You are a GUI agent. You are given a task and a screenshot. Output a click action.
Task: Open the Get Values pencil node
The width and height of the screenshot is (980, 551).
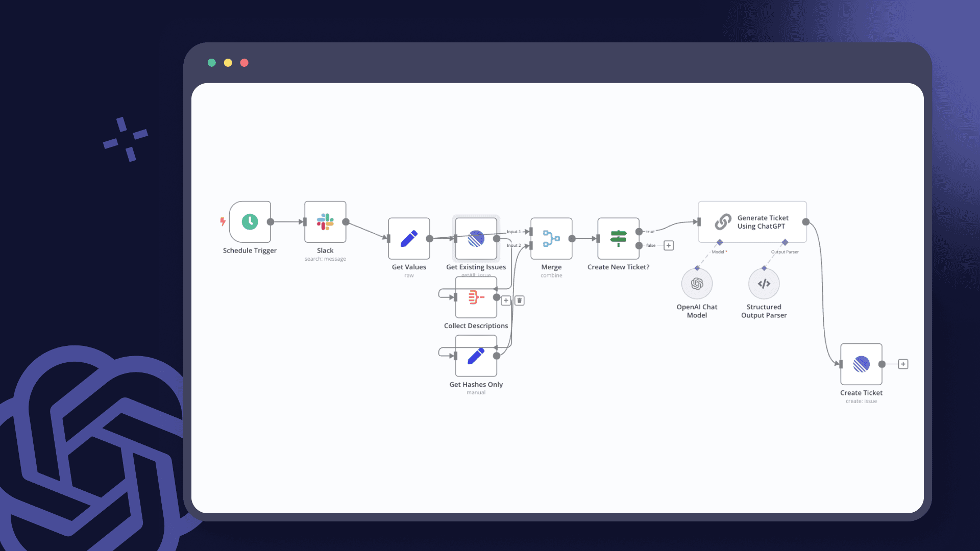pos(409,238)
